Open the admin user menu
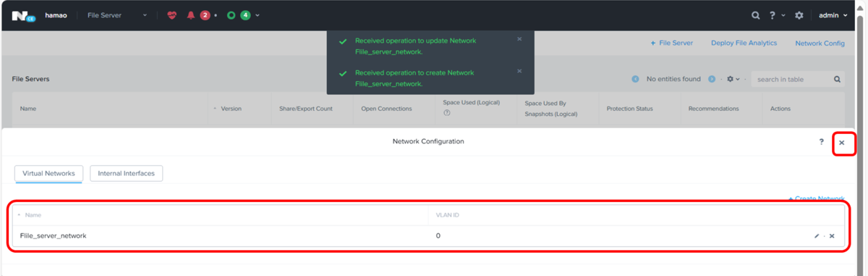 pyautogui.click(x=833, y=15)
